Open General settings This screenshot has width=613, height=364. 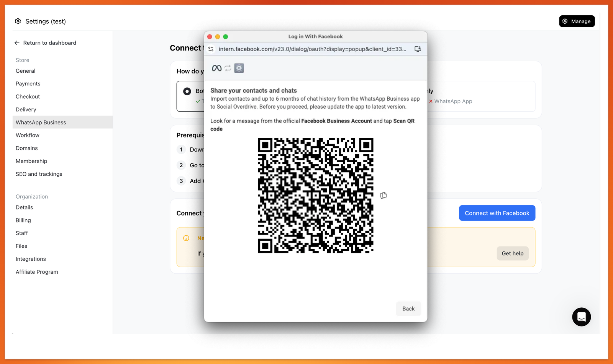click(x=26, y=71)
